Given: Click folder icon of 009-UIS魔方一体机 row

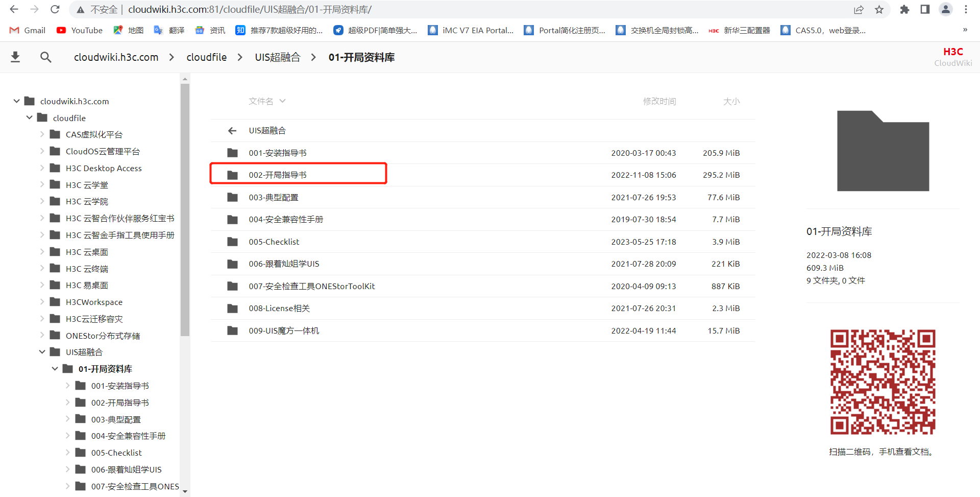Looking at the screenshot, I should point(232,330).
